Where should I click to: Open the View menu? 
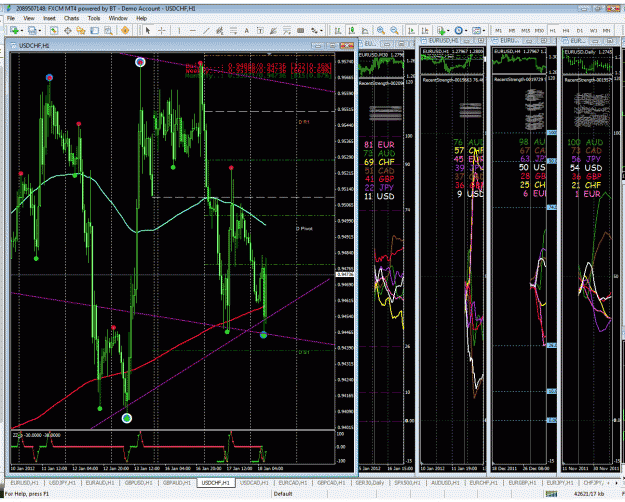(29, 18)
